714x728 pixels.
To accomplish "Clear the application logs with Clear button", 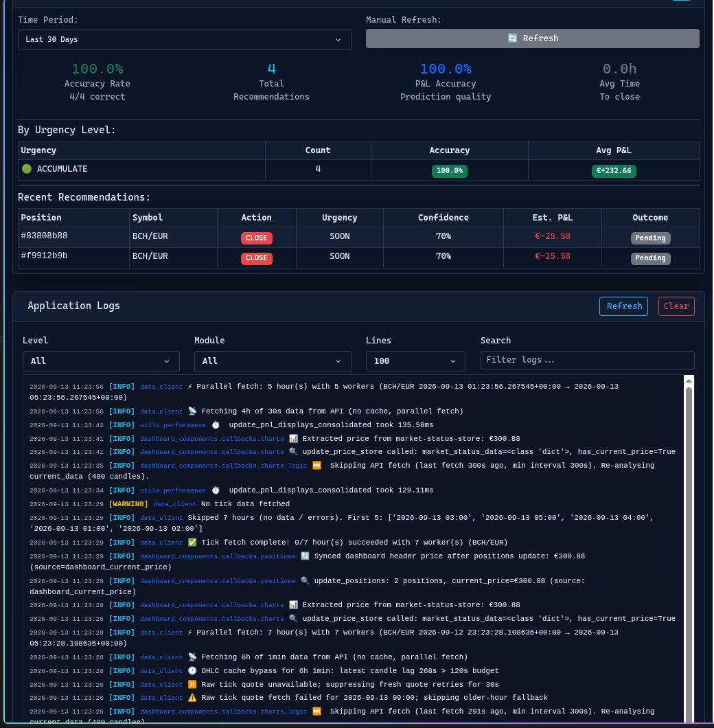I will [676, 306].
